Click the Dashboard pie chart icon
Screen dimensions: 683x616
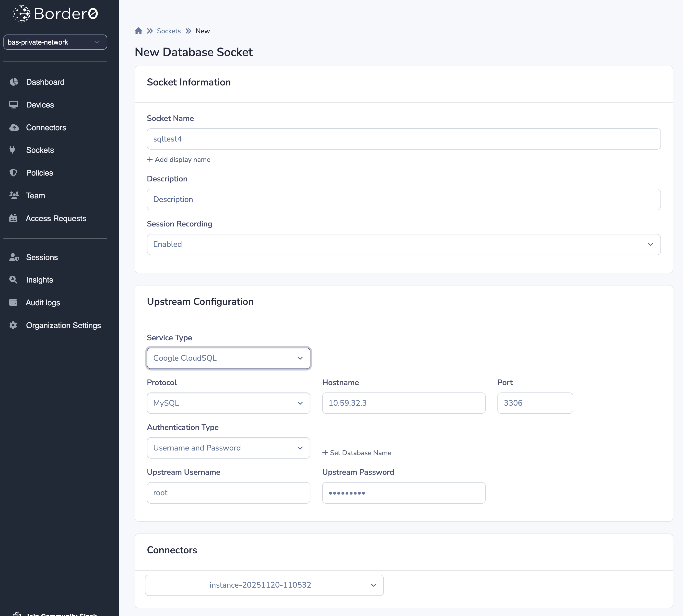point(13,82)
